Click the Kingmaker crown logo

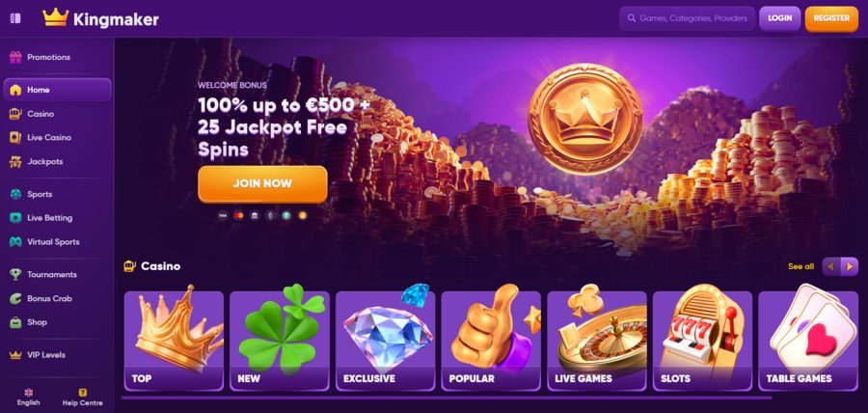coord(55,18)
